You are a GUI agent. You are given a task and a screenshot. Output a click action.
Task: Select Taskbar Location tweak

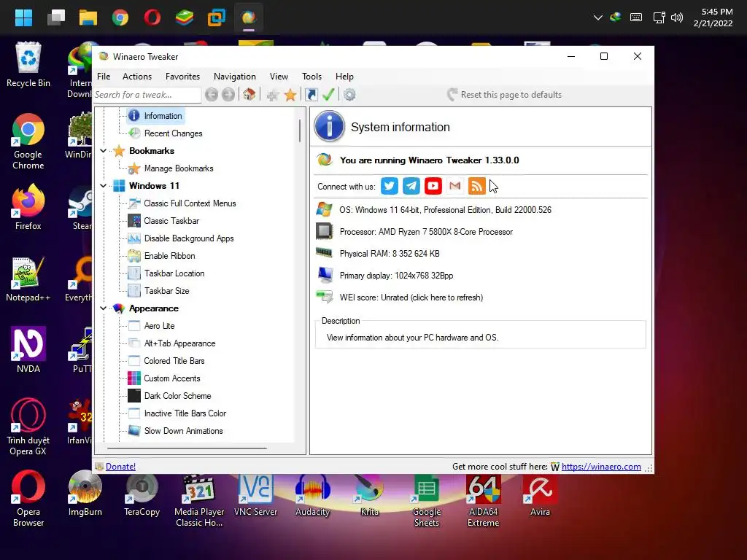click(x=174, y=273)
